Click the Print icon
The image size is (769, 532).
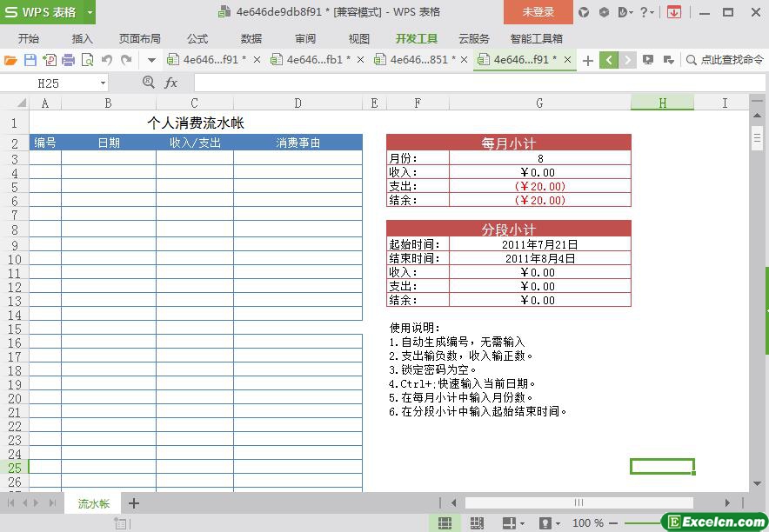click(x=69, y=60)
